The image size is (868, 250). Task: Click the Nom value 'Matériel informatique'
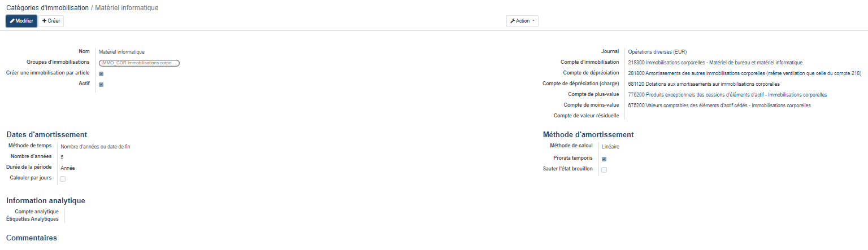pos(121,52)
